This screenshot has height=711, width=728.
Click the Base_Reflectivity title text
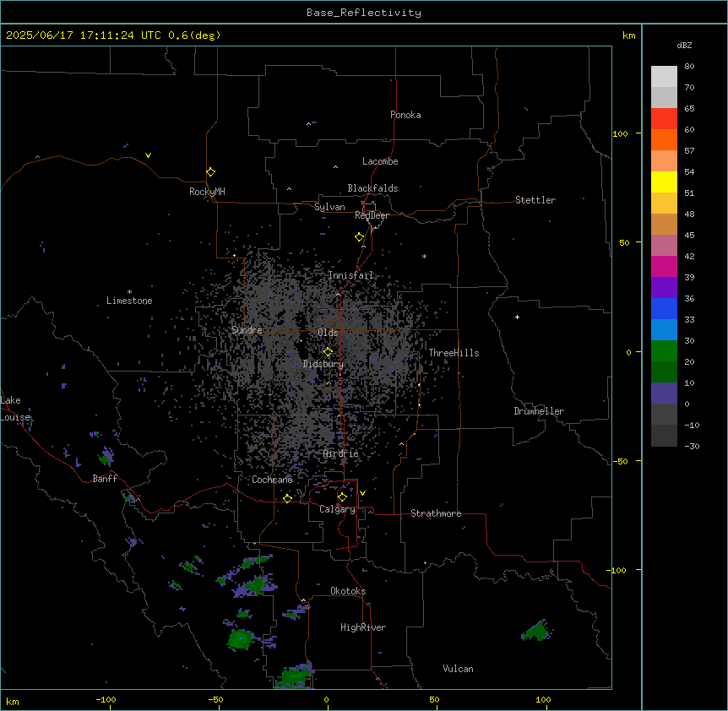(363, 13)
